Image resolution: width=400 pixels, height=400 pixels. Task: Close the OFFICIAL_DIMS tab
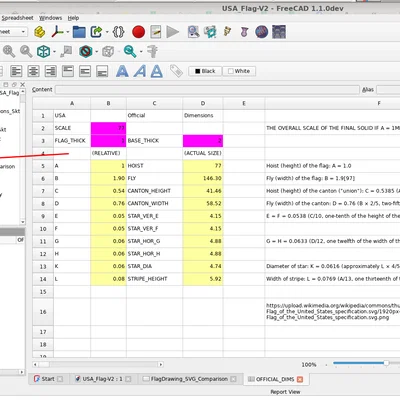(x=300, y=379)
